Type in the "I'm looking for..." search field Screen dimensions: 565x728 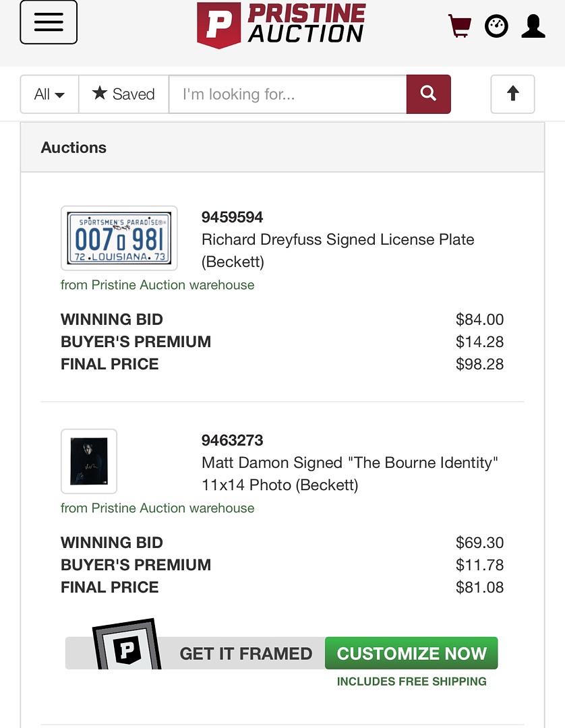coord(287,94)
